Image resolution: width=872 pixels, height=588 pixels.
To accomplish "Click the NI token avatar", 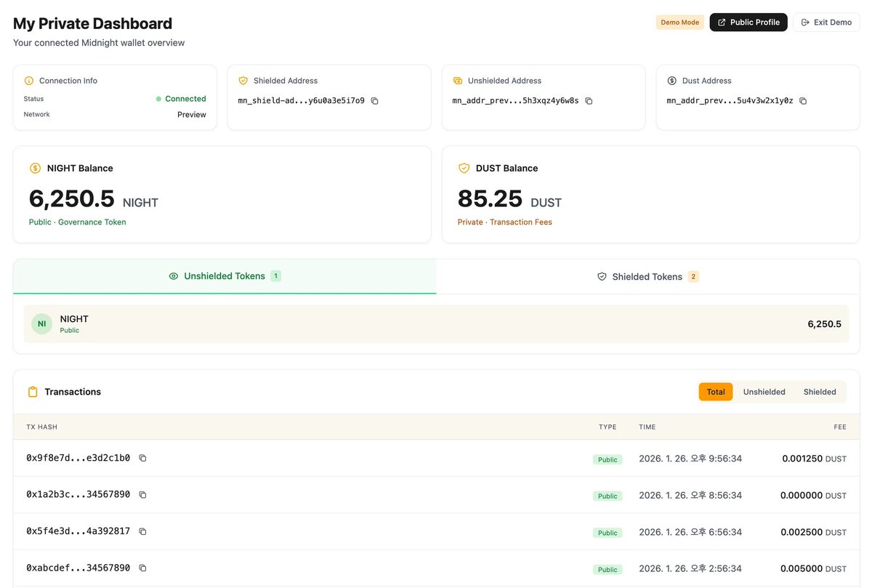I will (x=41, y=324).
